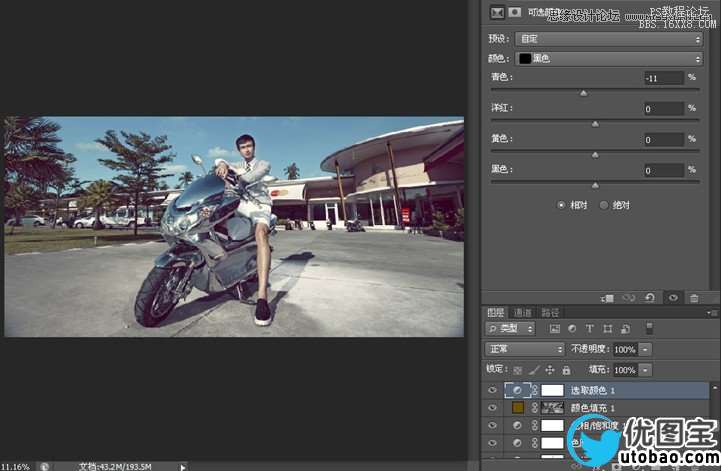
Task: Click the 洋红 slider handle
Action: click(x=595, y=124)
